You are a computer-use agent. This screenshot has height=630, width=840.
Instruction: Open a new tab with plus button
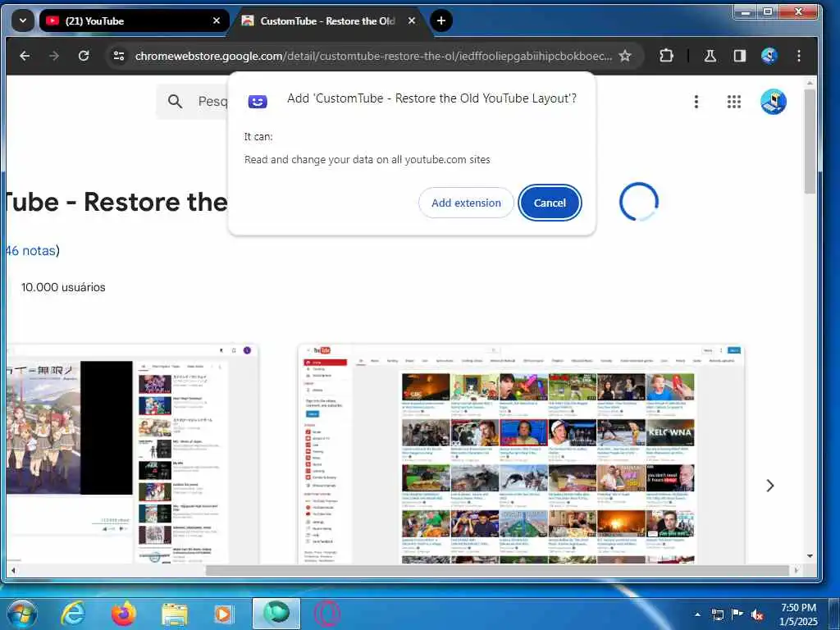coord(441,21)
